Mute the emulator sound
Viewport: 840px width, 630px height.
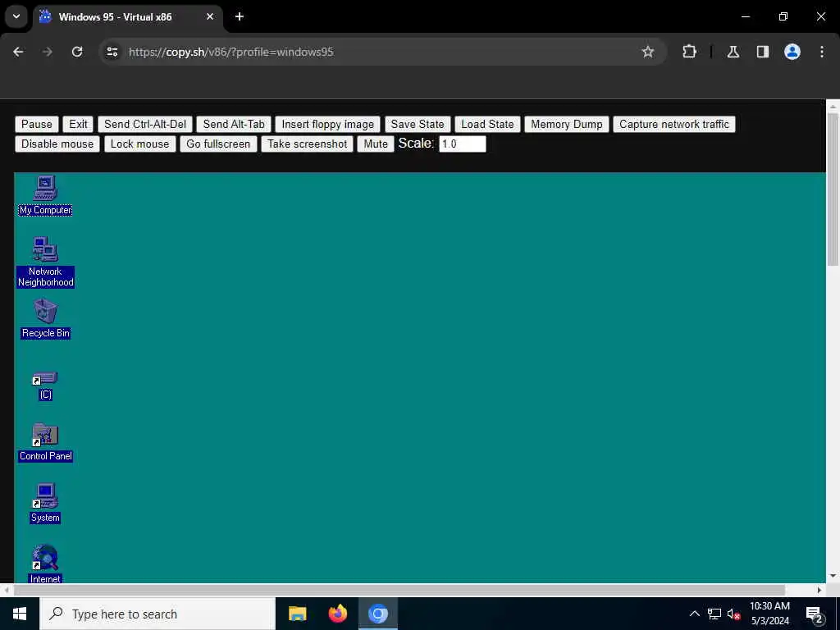376,144
